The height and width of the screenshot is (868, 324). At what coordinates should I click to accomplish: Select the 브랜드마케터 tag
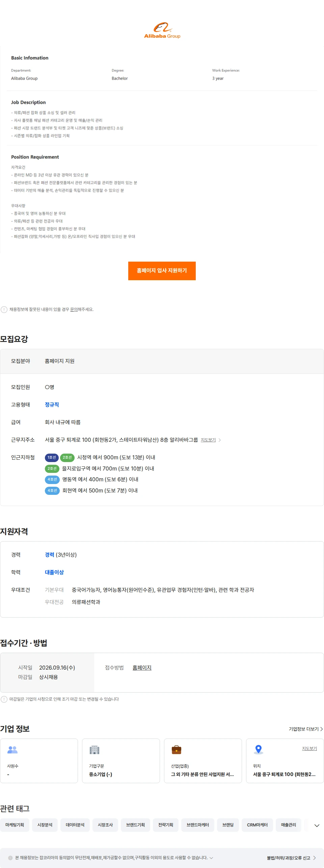click(198, 825)
